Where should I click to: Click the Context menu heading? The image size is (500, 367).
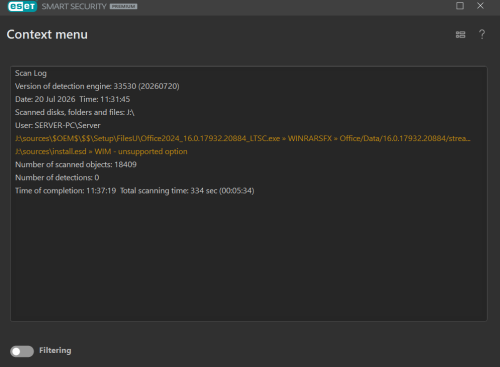tap(47, 35)
